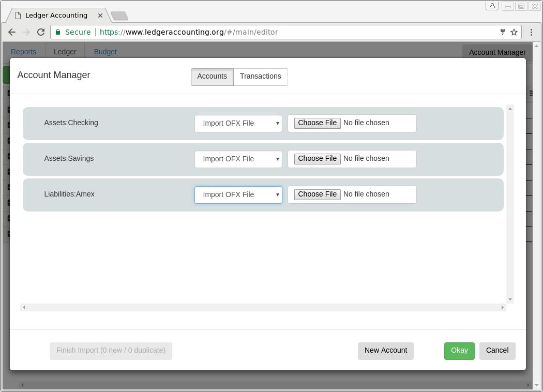
Task: Switch to the Accounts toggle view
Action: click(212, 77)
